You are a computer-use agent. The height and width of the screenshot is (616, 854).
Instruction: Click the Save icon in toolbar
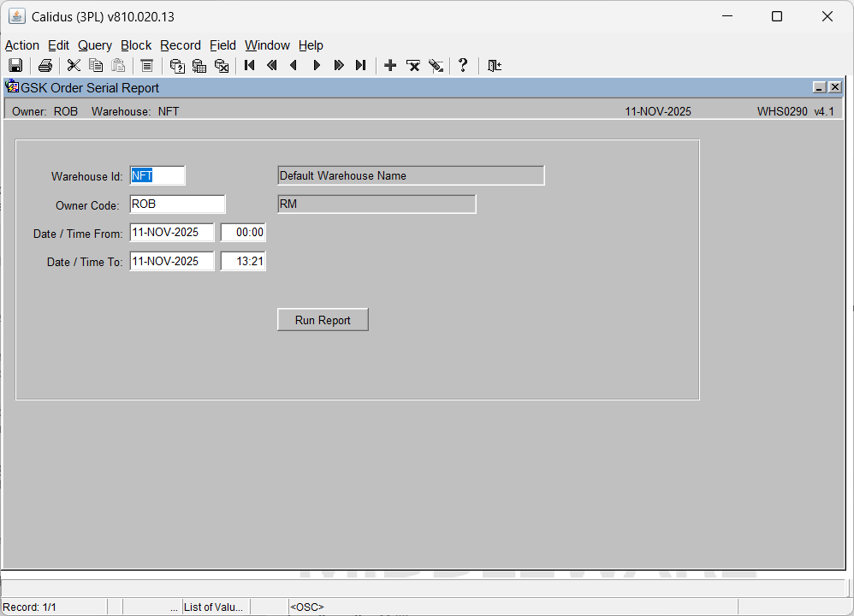15,66
